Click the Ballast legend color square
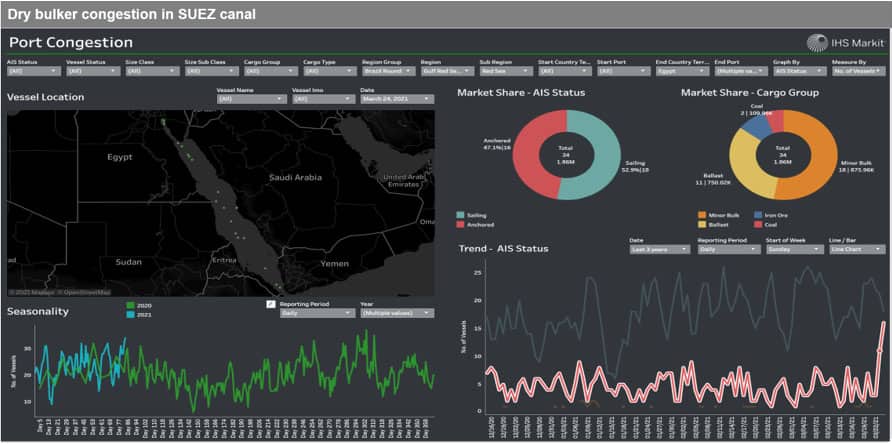 pos(699,223)
